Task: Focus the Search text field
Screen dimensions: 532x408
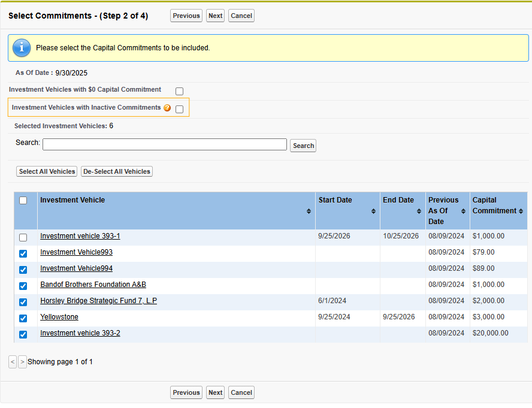Action: (165, 144)
